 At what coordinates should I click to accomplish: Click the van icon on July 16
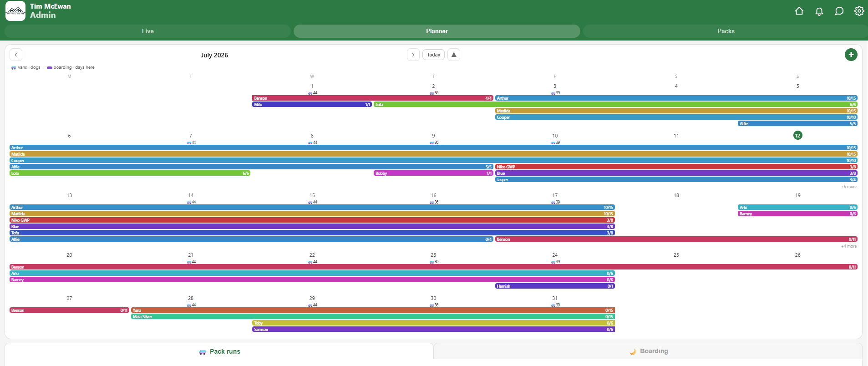click(431, 202)
